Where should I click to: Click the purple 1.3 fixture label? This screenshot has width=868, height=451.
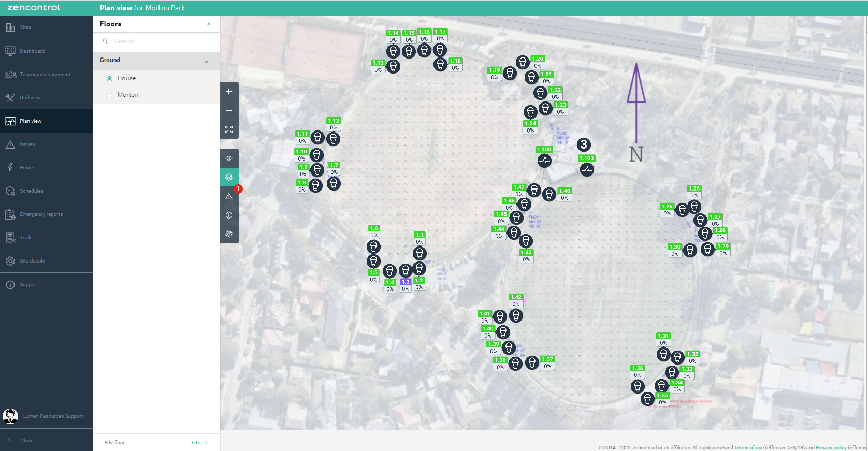(406, 282)
